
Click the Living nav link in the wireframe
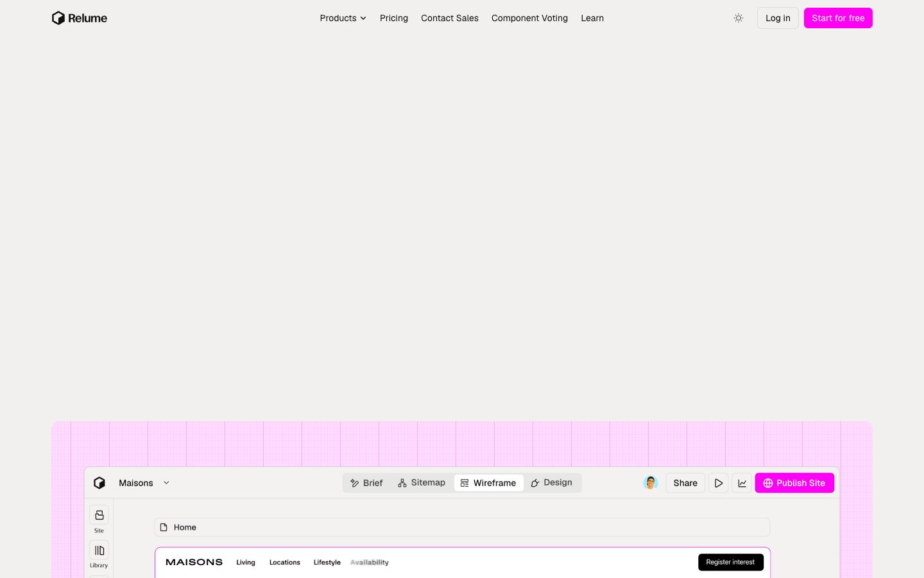tap(246, 563)
